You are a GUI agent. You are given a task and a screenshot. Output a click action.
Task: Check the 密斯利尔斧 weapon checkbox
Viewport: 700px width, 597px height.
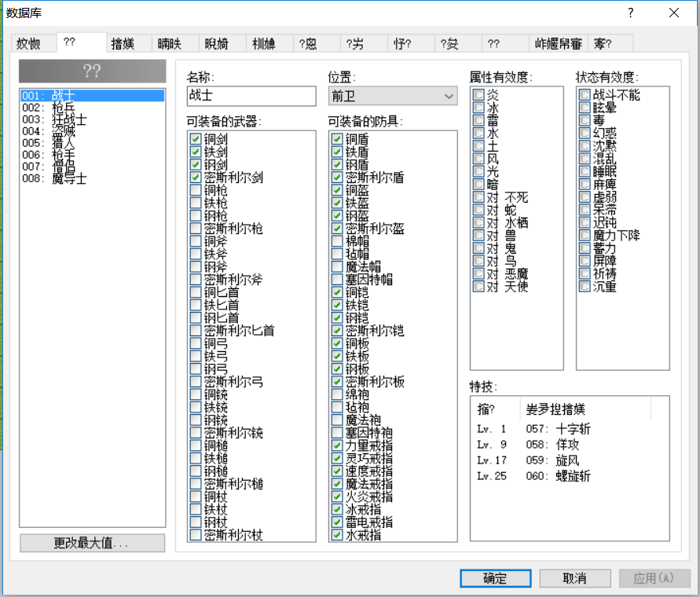(195, 280)
